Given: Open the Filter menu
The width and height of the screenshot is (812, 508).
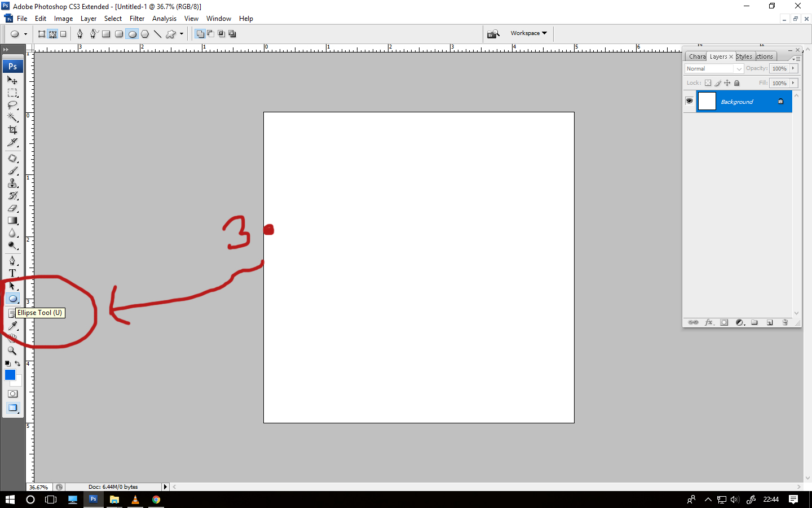Looking at the screenshot, I should 137,19.
